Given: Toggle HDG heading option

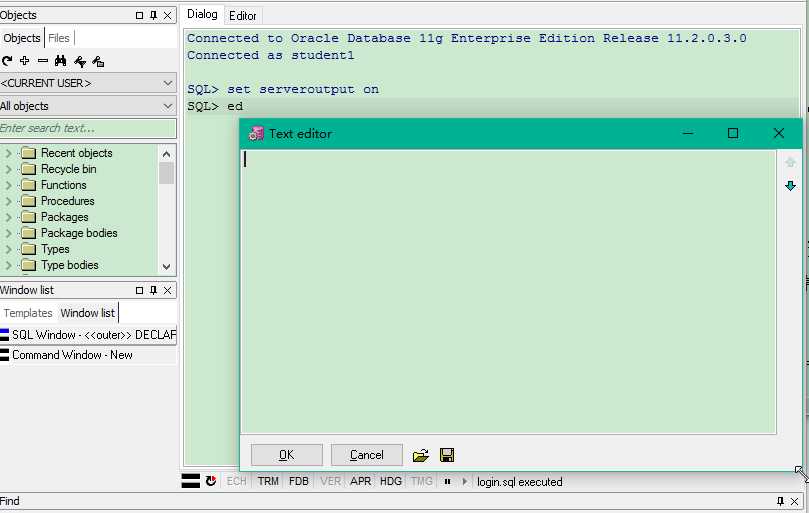Looking at the screenshot, I should click(x=391, y=482).
